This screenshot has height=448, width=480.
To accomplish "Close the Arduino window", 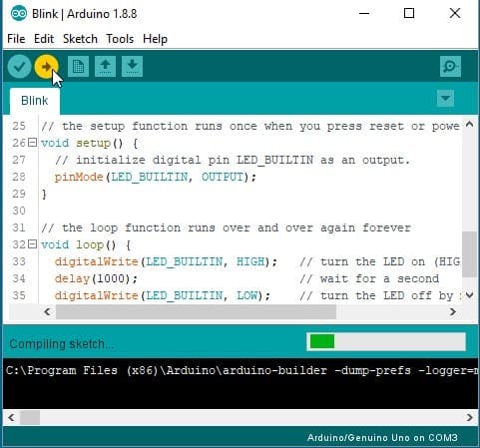I will (455, 14).
